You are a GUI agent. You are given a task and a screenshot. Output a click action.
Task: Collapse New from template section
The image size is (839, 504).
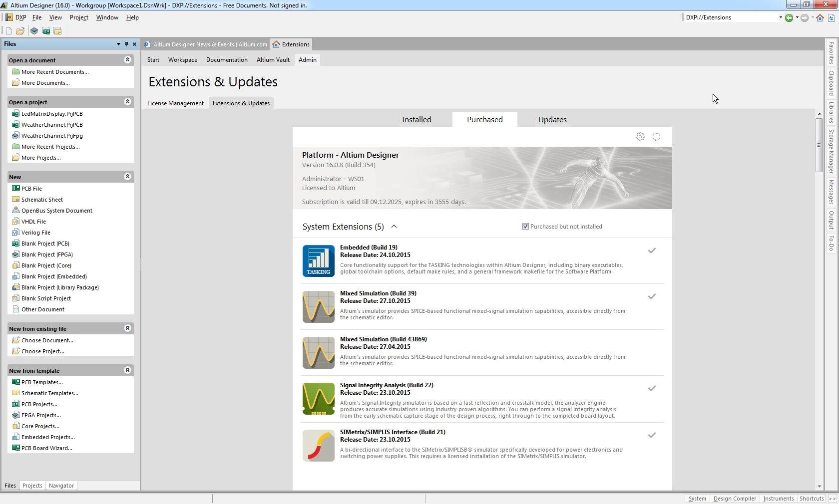click(127, 370)
